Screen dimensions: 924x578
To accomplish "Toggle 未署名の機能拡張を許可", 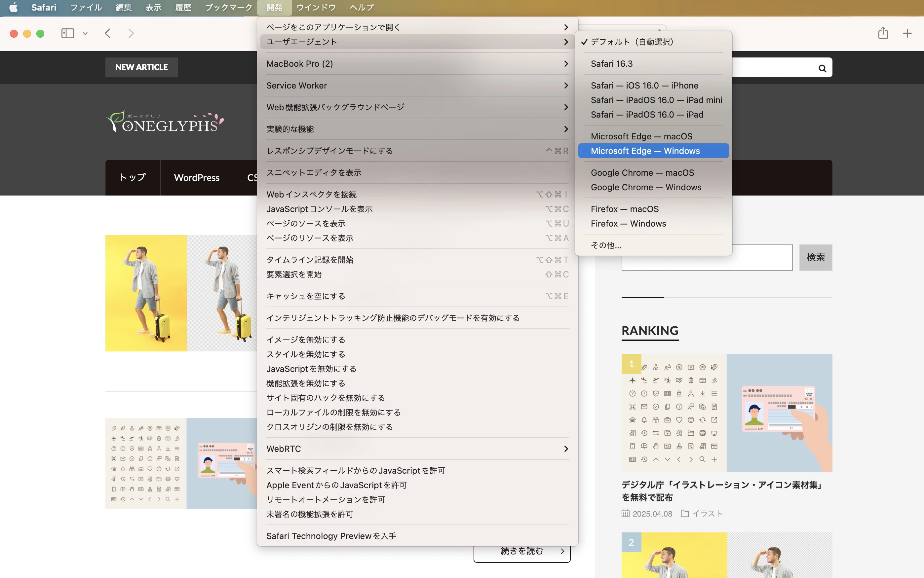I will click(x=417, y=514).
